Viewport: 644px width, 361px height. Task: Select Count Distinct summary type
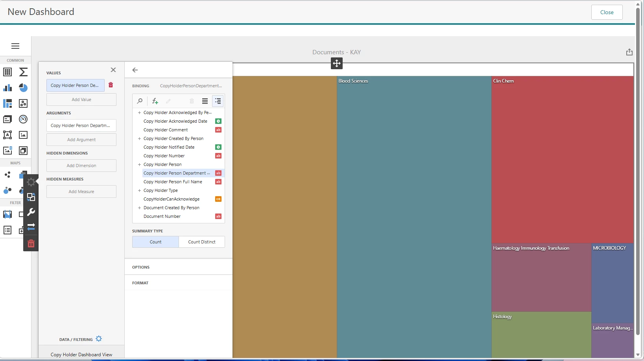click(202, 242)
